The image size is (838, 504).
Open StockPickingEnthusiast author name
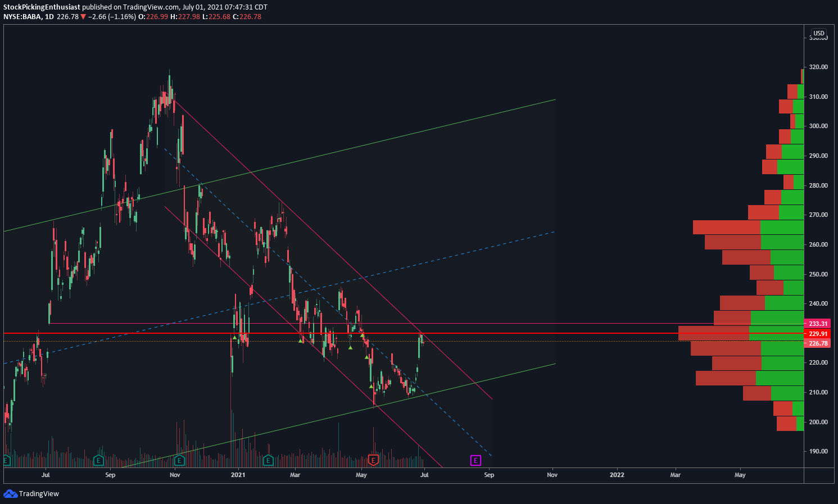[x=42, y=7]
